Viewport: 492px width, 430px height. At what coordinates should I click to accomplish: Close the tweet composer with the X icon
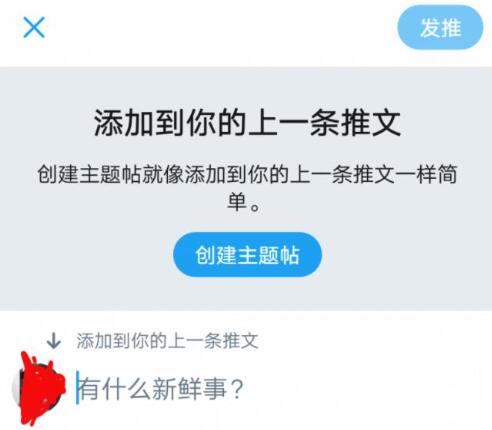tap(34, 27)
